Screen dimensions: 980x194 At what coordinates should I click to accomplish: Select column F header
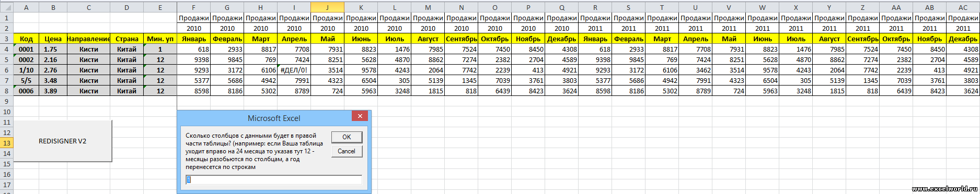coord(194,7)
